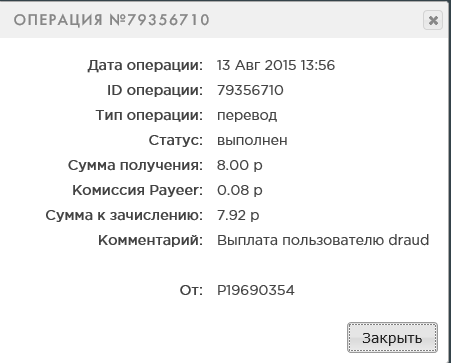Click the Комиссия Payeer label

137,190
